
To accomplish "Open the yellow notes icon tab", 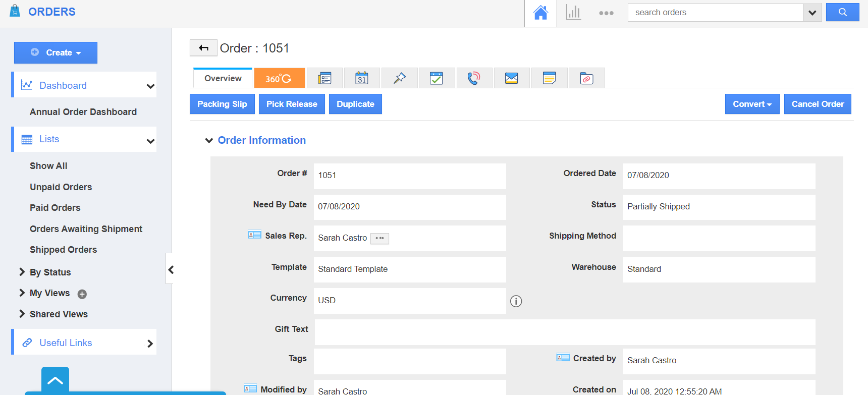I will pos(549,78).
